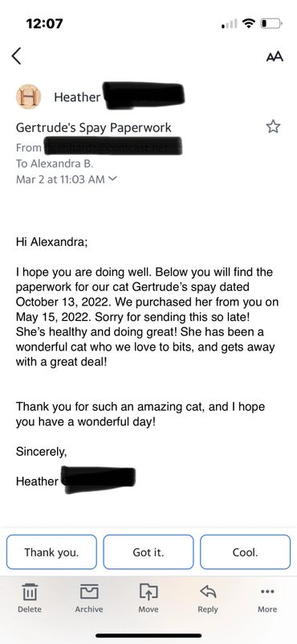297x644 pixels.
Task: Archive this email using the Archive icon
Action: click(x=89, y=598)
